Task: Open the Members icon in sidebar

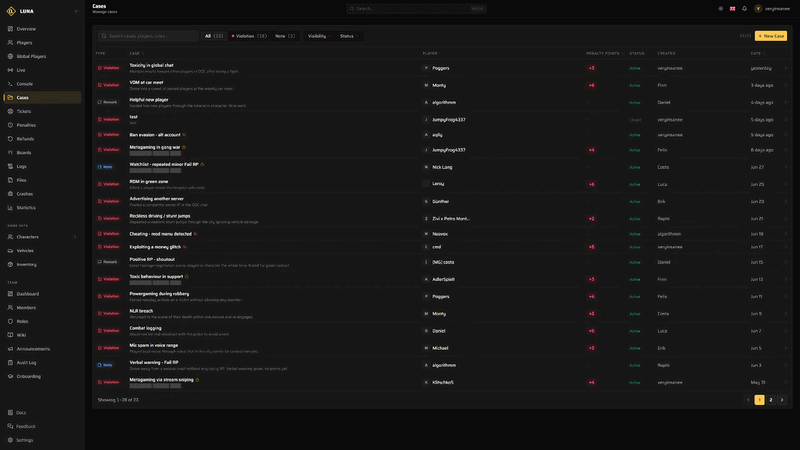Action: (10, 308)
